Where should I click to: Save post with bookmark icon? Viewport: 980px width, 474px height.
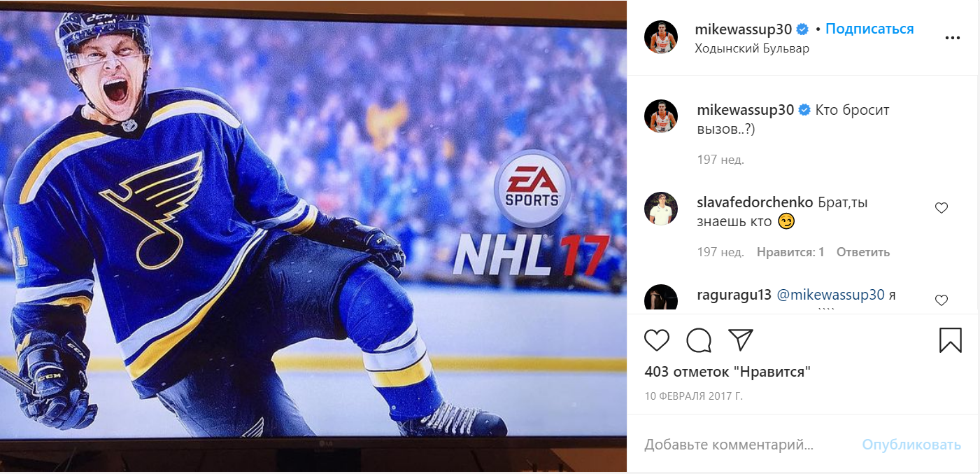(x=950, y=340)
